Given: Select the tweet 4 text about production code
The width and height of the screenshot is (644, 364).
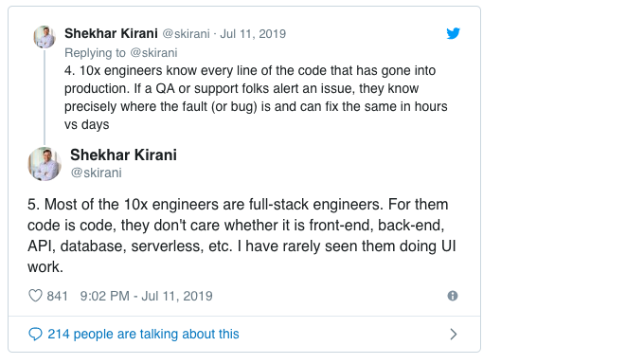Looking at the screenshot, I should [256, 98].
